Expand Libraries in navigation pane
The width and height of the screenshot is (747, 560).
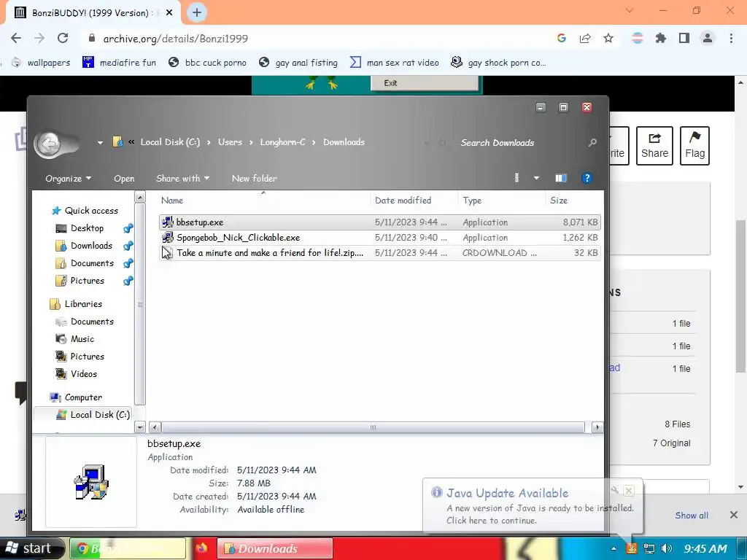(x=76, y=304)
